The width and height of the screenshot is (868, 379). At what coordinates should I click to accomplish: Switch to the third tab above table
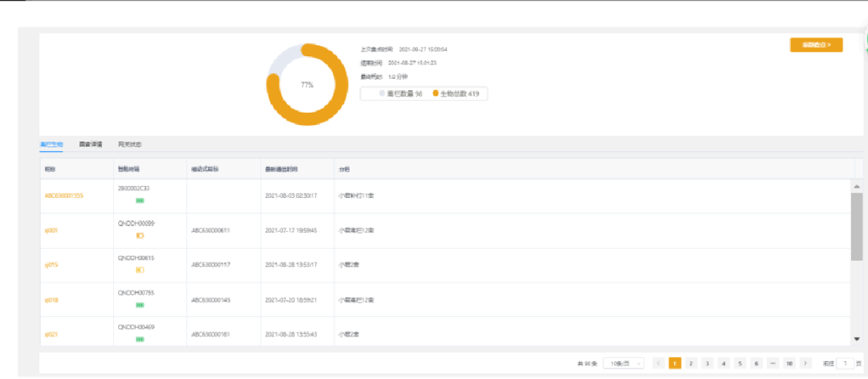point(130,145)
